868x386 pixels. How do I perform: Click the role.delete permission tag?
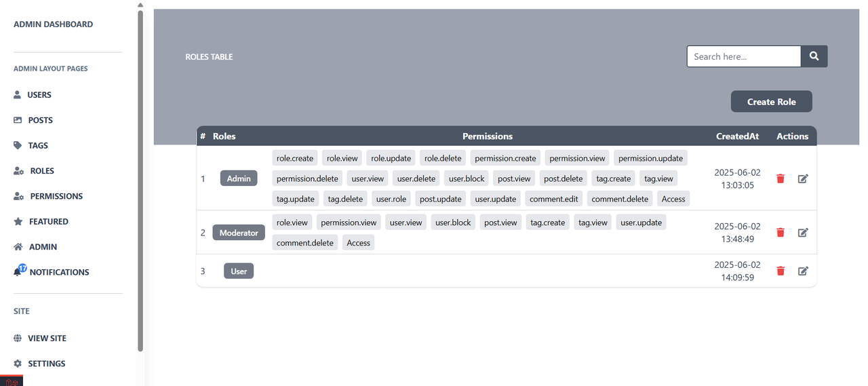click(443, 158)
